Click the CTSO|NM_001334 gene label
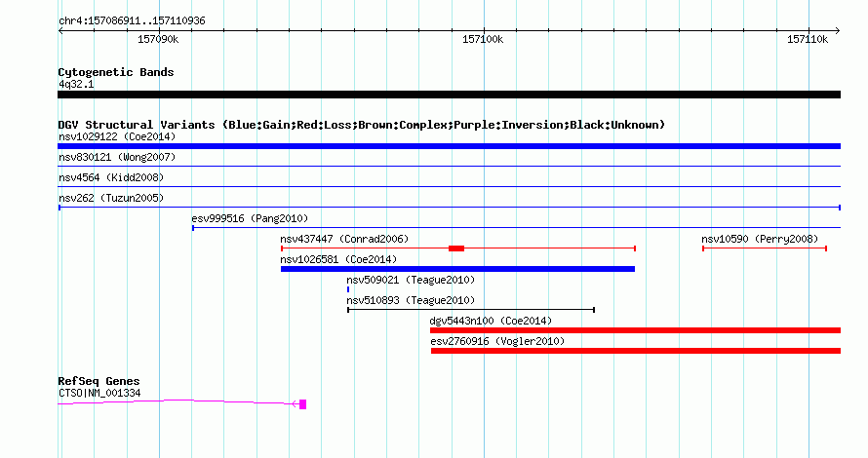This screenshot has width=868, height=458. (99, 394)
